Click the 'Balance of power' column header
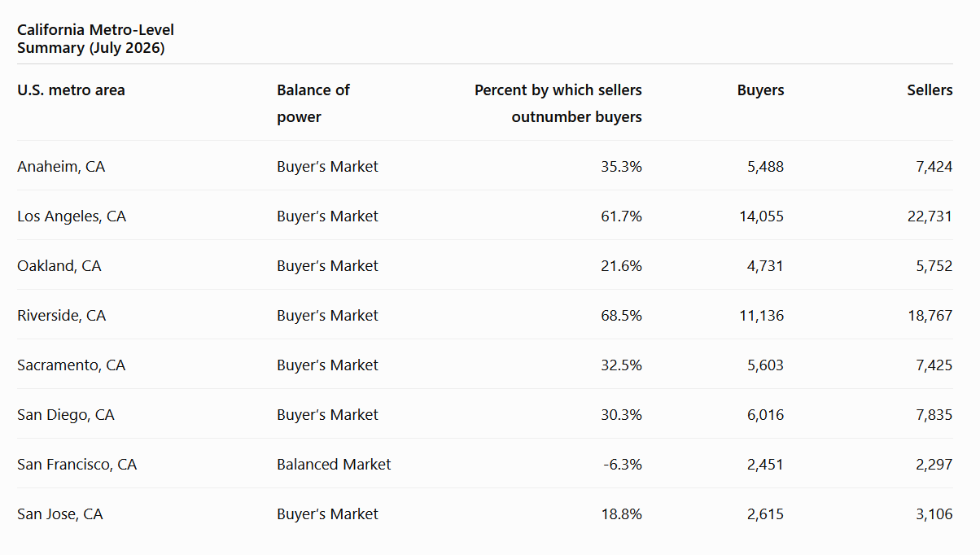The image size is (980, 555). click(313, 103)
